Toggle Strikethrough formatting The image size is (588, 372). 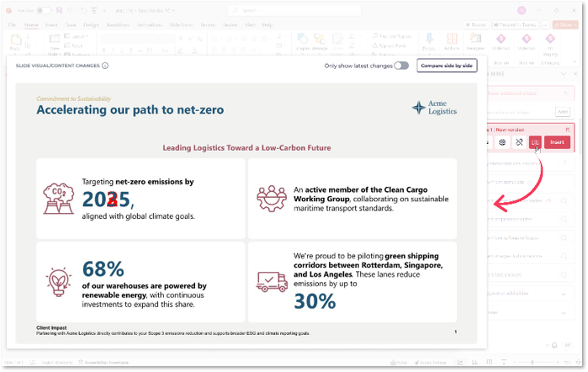(140, 50)
